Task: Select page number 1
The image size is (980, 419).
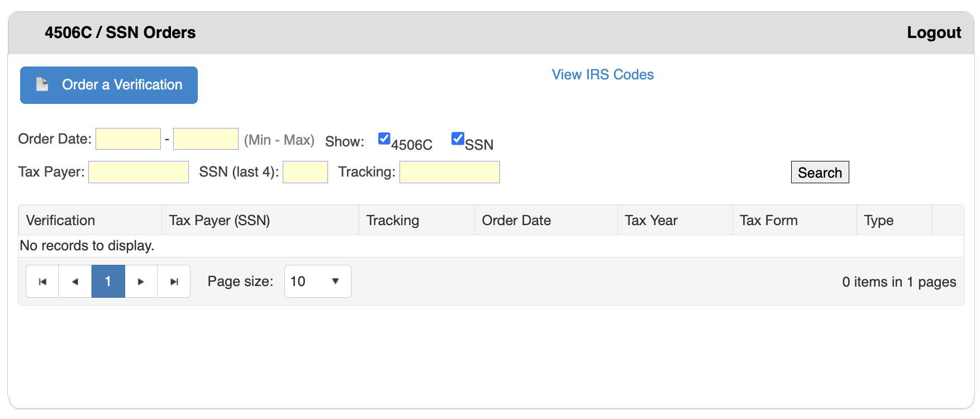Action: (x=108, y=282)
